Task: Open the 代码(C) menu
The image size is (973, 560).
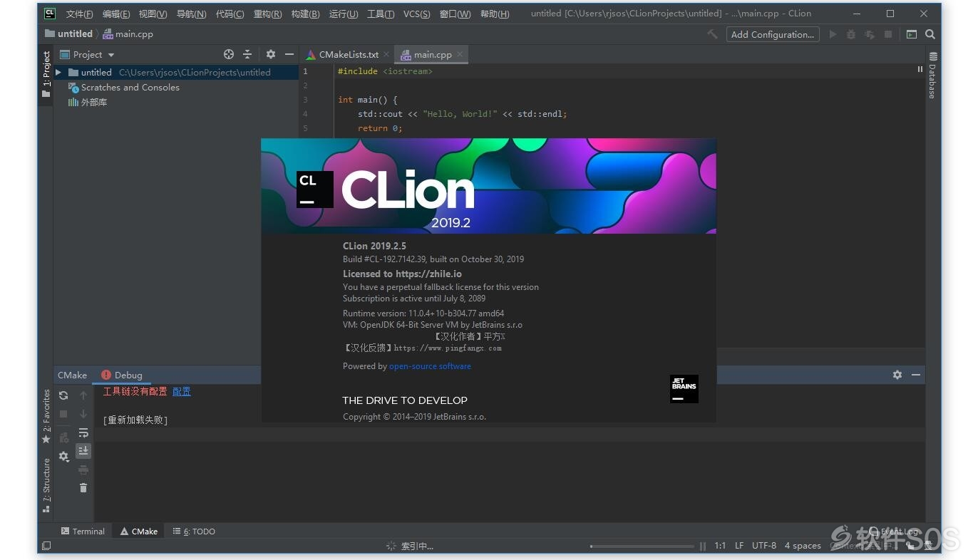Action: (x=230, y=14)
